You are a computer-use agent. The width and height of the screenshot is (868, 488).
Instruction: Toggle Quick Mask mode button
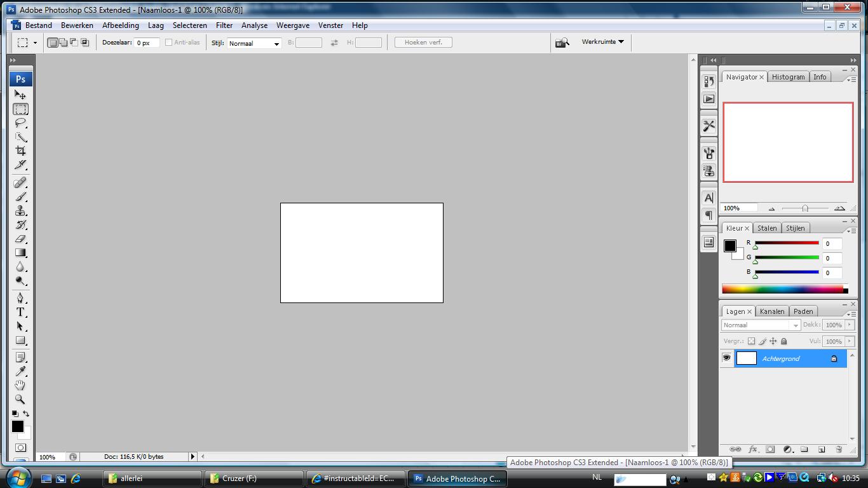(20, 447)
